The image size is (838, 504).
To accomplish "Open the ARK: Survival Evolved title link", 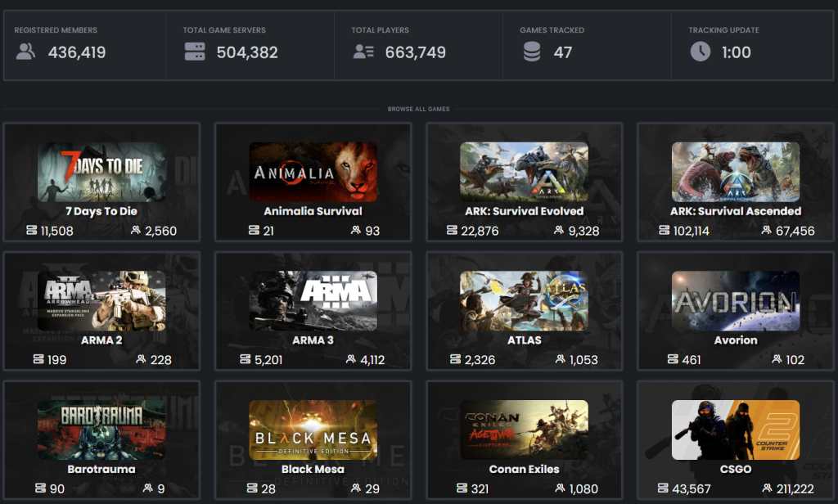I will [525, 211].
